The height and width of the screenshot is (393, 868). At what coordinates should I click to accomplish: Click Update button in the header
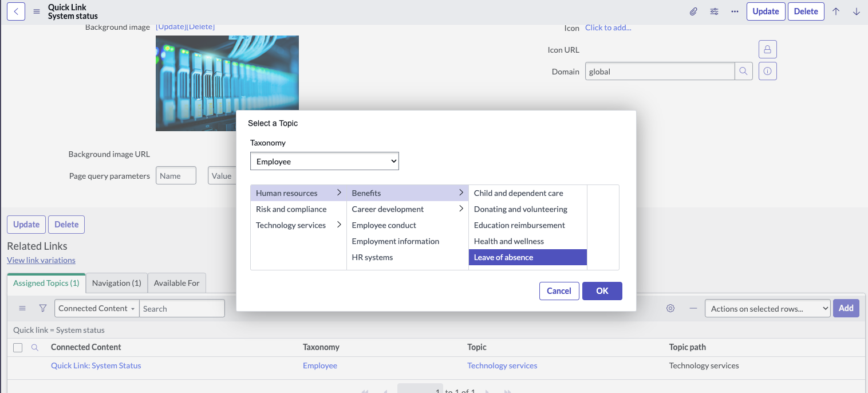[766, 11]
